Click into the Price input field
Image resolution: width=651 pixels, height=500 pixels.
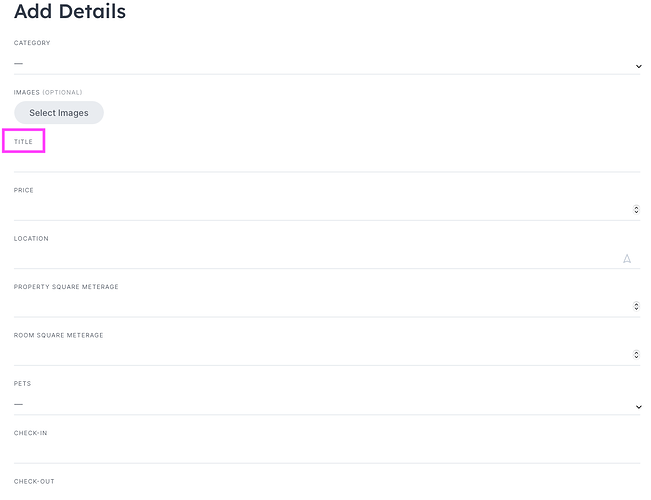pyautogui.click(x=320, y=209)
